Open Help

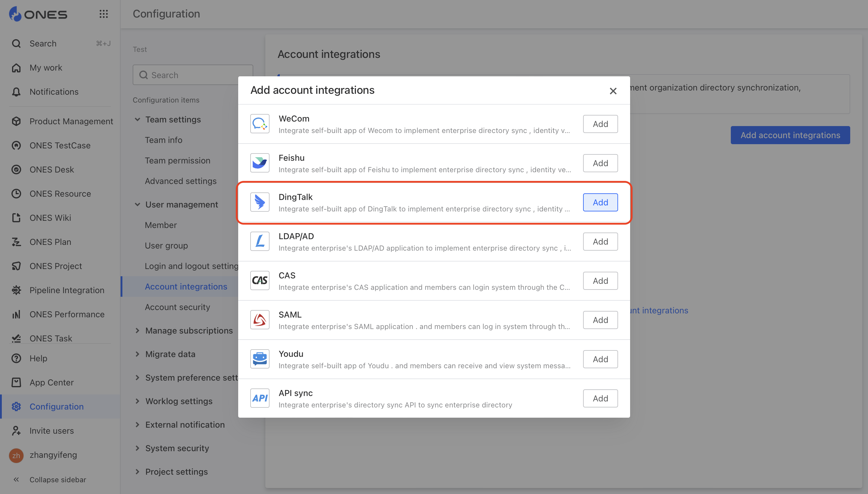(x=38, y=358)
